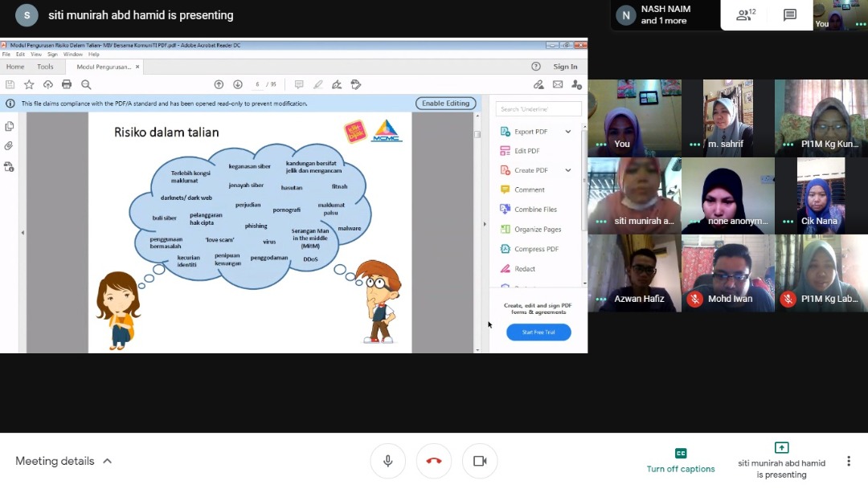Mute microphone in meeting controls
868x489 pixels.
(x=387, y=461)
